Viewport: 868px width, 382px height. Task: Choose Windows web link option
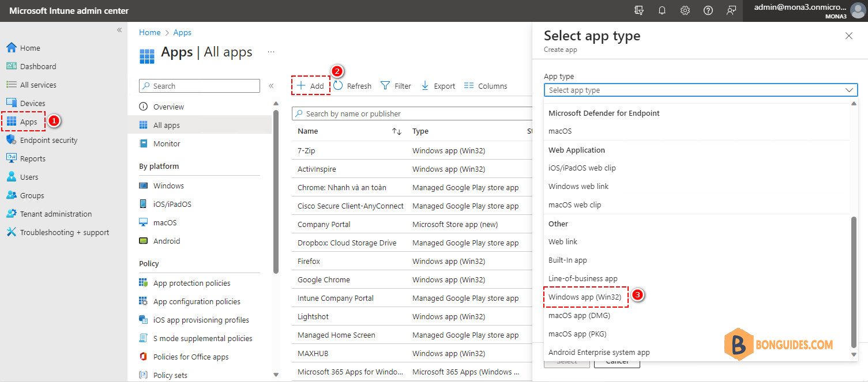pyautogui.click(x=578, y=186)
